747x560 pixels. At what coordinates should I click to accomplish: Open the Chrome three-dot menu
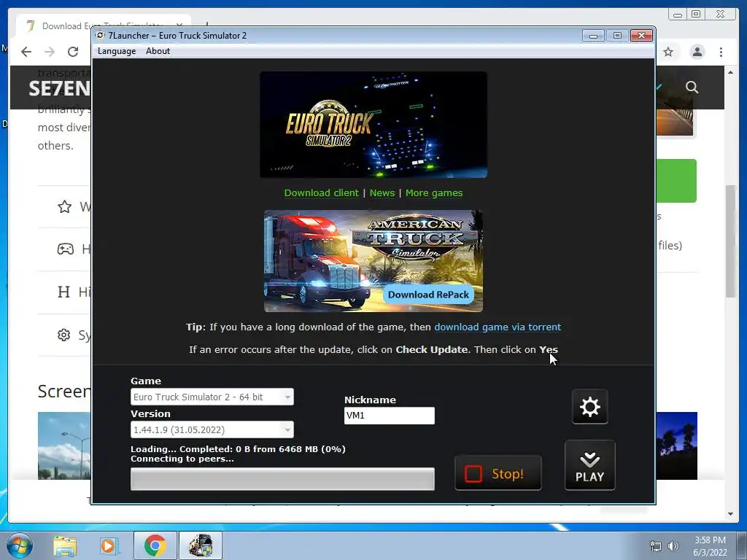click(x=721, y=52)
